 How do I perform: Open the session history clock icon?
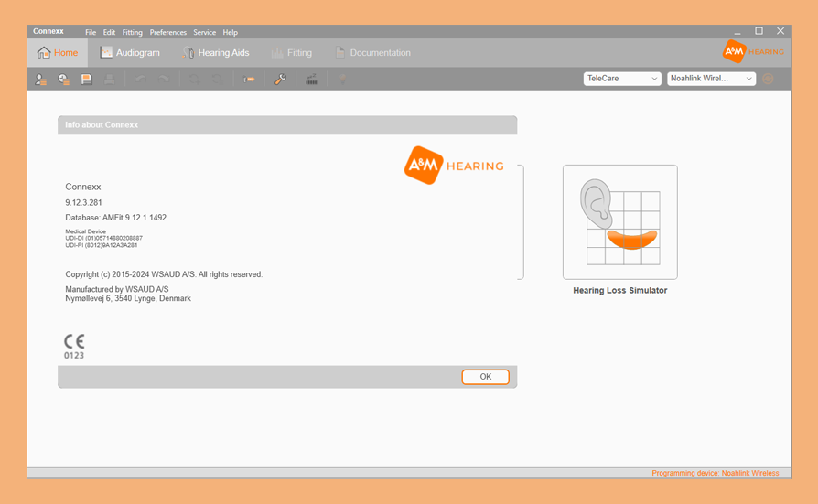64,80
